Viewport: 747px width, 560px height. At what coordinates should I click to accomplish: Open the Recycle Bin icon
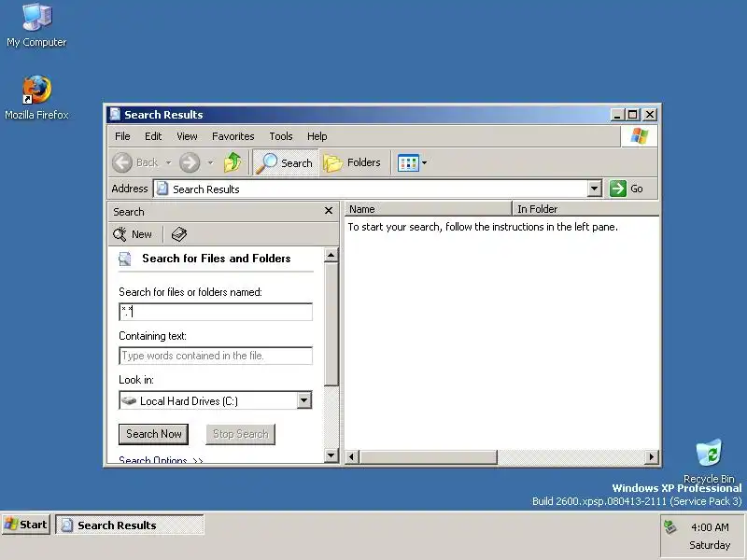pyautogui.click(x=709, y=461)
